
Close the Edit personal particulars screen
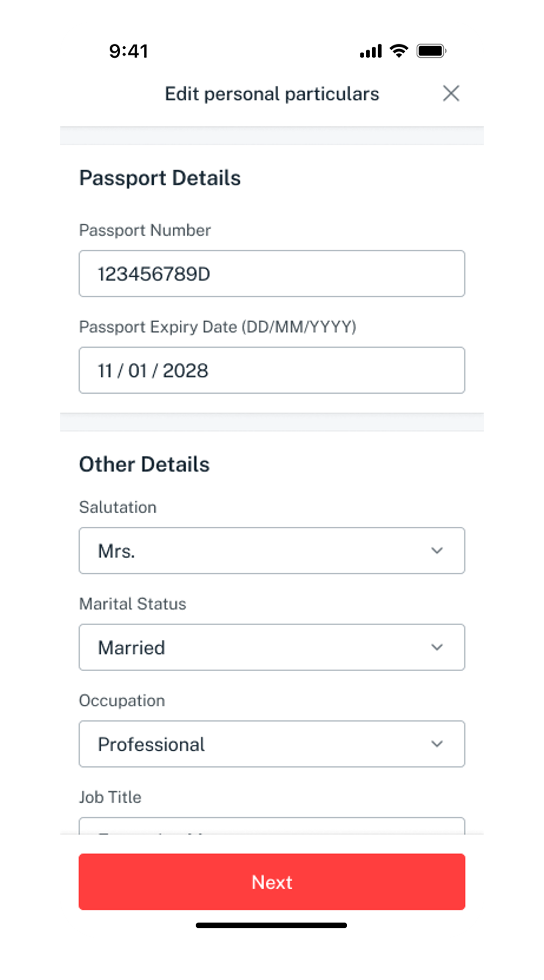451,93
